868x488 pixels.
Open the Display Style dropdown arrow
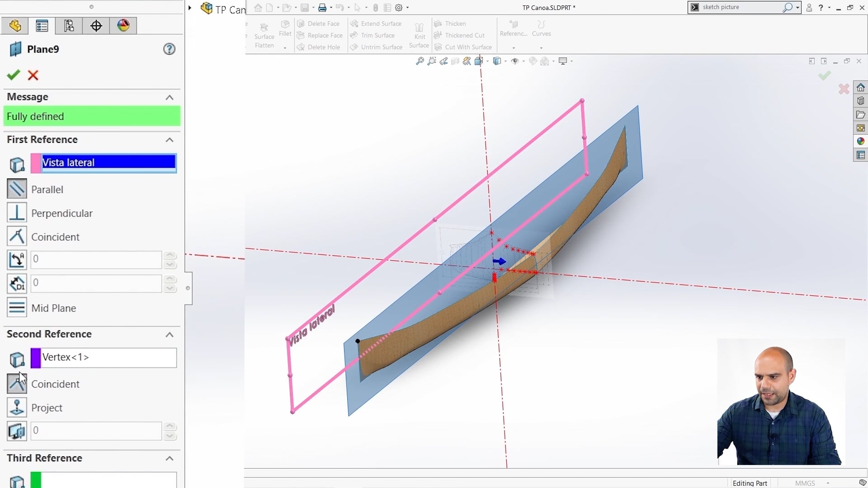click(505, 61)
